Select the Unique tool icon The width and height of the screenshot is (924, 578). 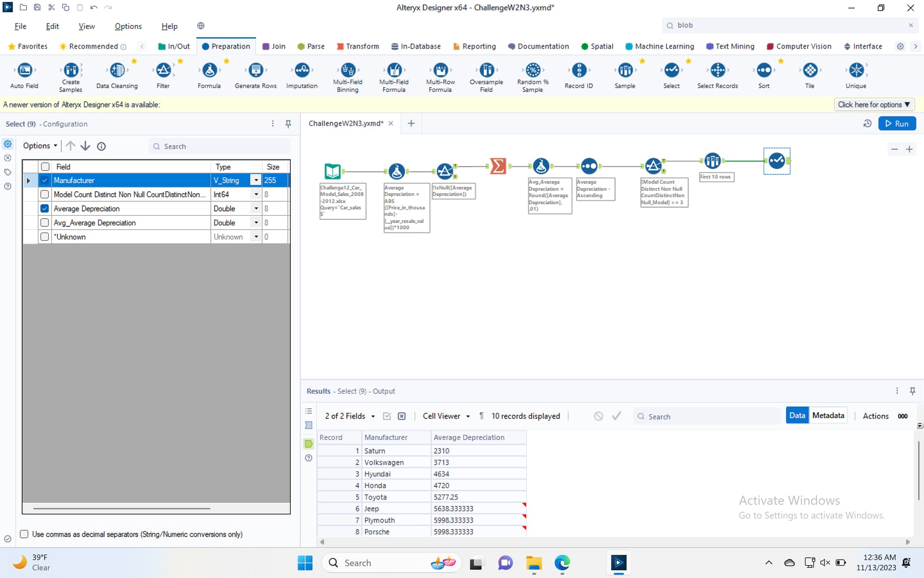(x=856, y=70)
